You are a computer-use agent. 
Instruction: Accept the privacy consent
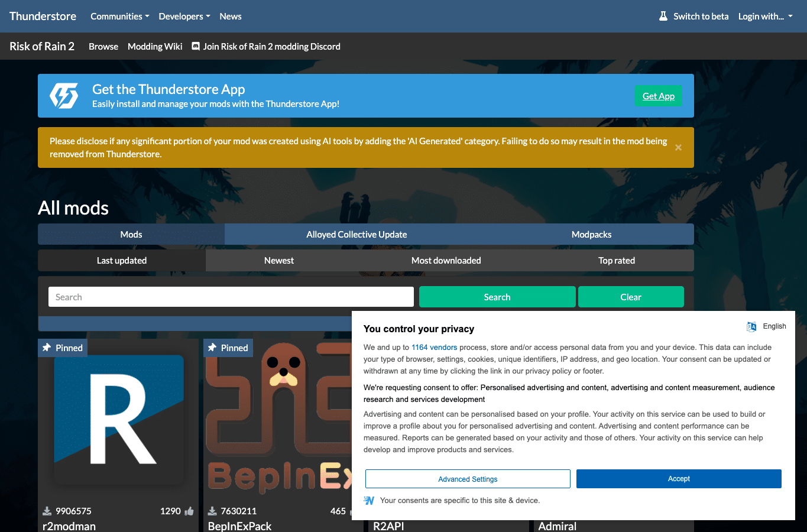click(679, 479)
